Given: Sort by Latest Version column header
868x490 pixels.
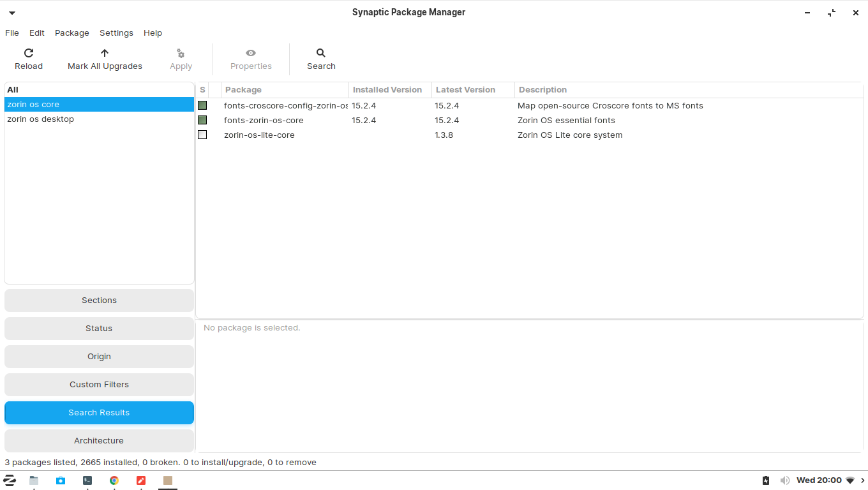Looking at the screenshot, I should pos(473,90).
